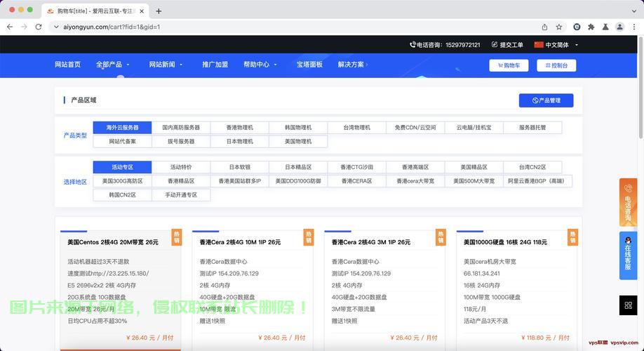Click the address bar URL field
This screenshot has width=644, height=351.
pyautogui.click(x=281, y=27)
